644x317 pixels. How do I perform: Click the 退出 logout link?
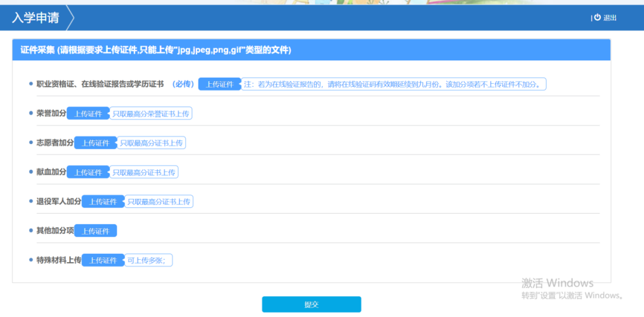coord(609,18)
